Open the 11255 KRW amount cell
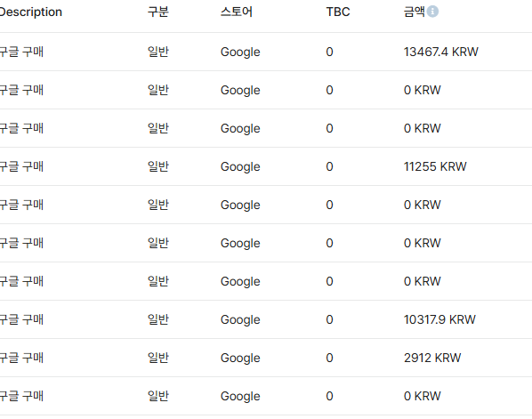532x419 pixels. pos(435,166)
